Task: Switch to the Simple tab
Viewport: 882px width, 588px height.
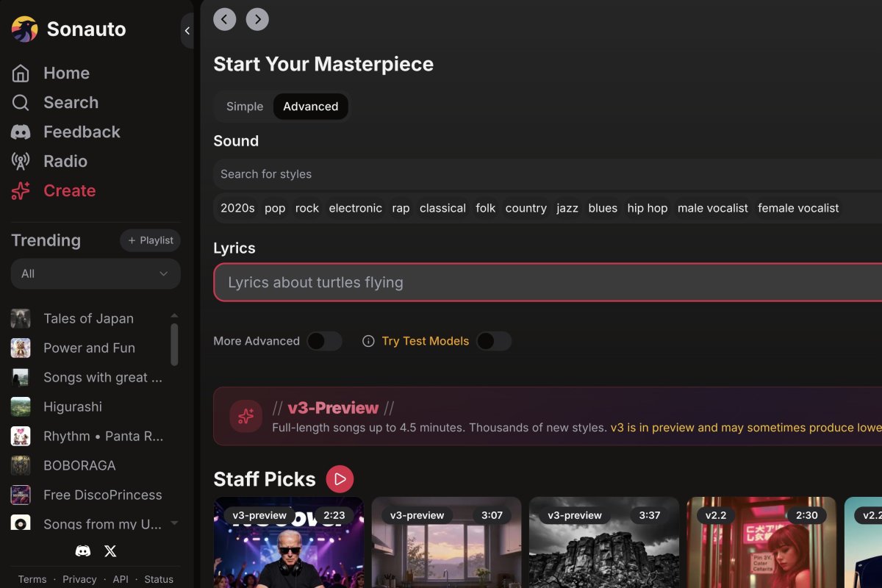Action: point(244,106)
